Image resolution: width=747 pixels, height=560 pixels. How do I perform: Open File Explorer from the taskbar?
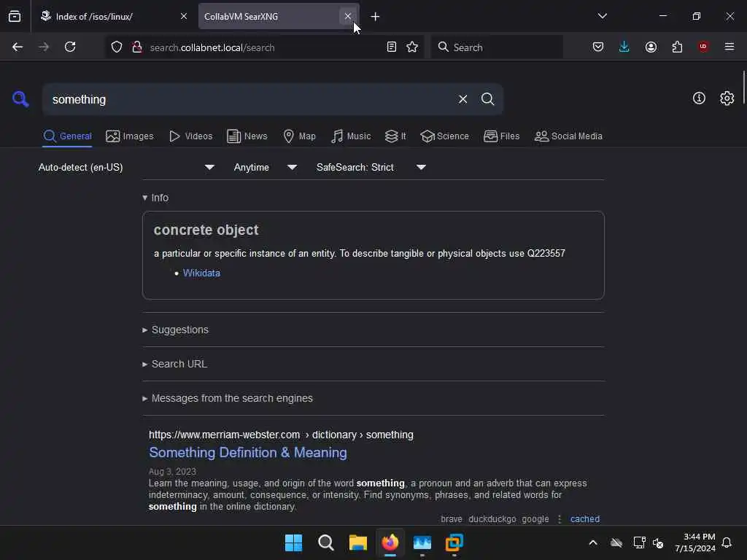[x=357, y=542]
